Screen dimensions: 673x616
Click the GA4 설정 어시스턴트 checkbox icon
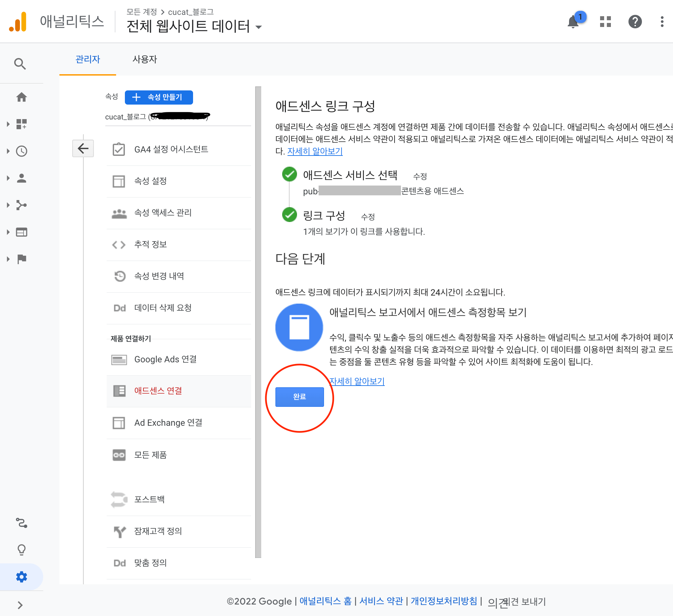[x=119, y=149]
